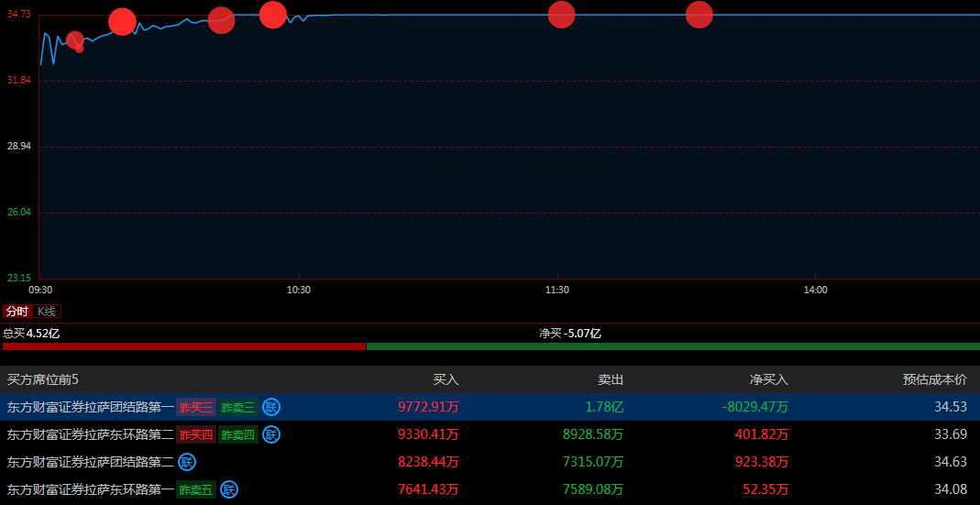The image size is (980, 505).
Task: Open seat 东方财富证券拉萨东环路第二
Action: (90, 435)
